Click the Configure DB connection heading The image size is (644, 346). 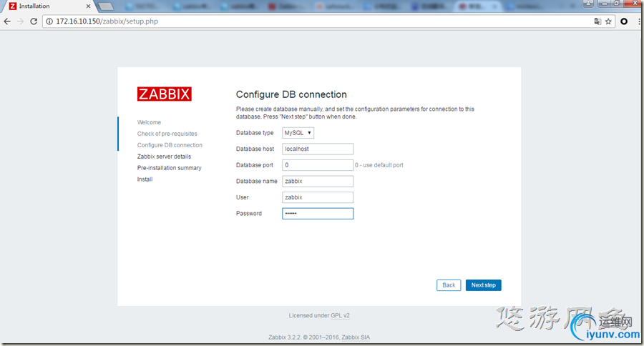pyautogui.click(x=291, y=94)
